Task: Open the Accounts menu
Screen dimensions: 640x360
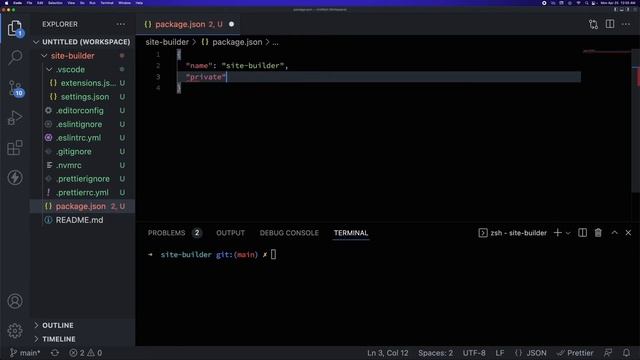Action: tap(15, 301)
